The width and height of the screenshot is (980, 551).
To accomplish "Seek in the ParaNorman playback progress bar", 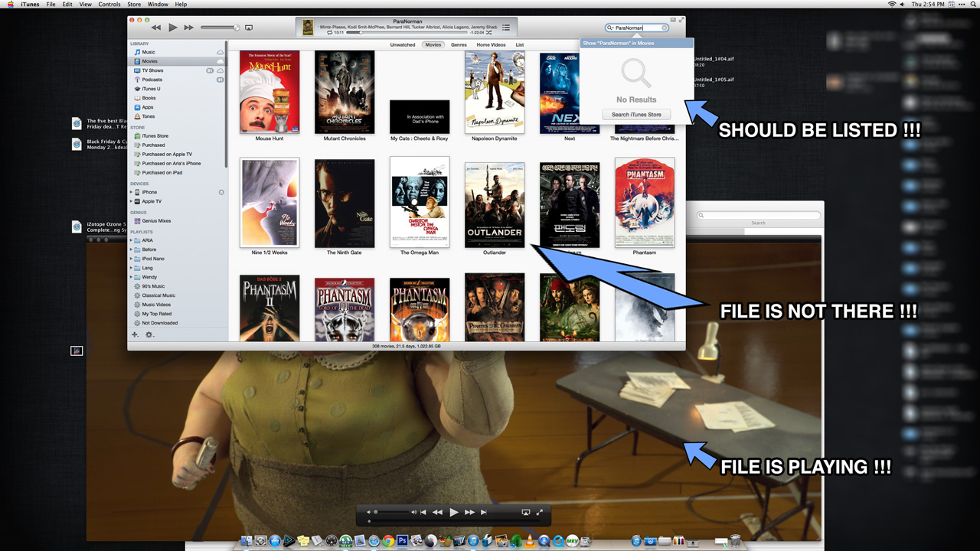I will [407, 33].
